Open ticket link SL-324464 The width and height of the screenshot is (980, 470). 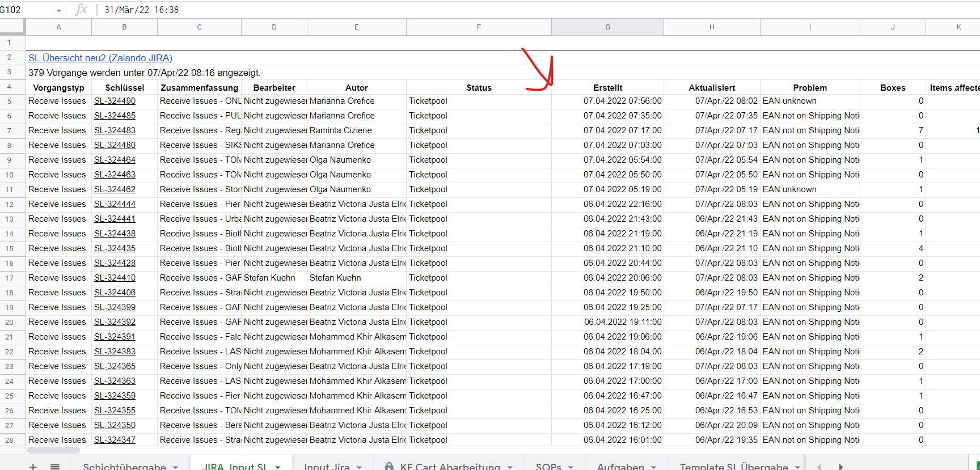pyautogui.click(x=115, y=160)
